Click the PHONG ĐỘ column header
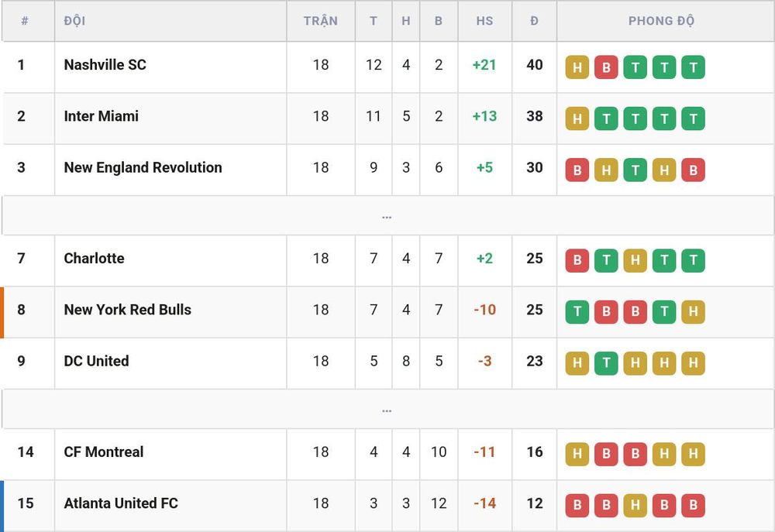Screen dimensions: 775x532 (661, 21)
